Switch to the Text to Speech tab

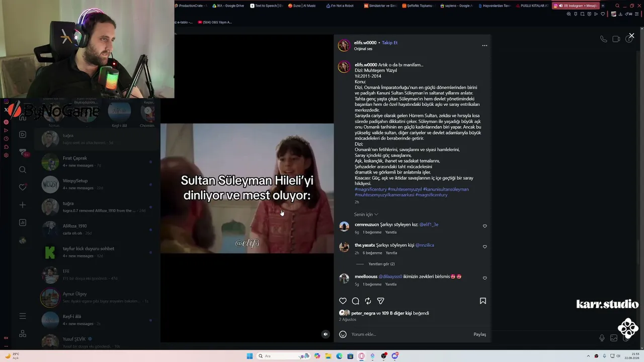point(267,6)
